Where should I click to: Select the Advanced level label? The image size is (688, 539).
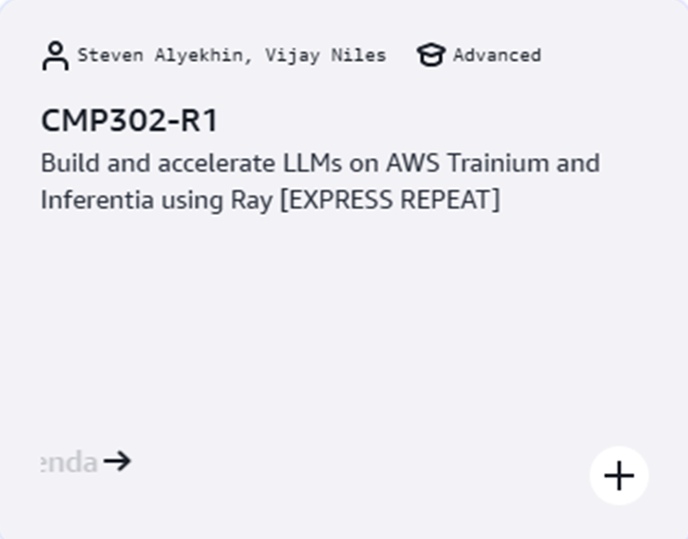point(497,55)
